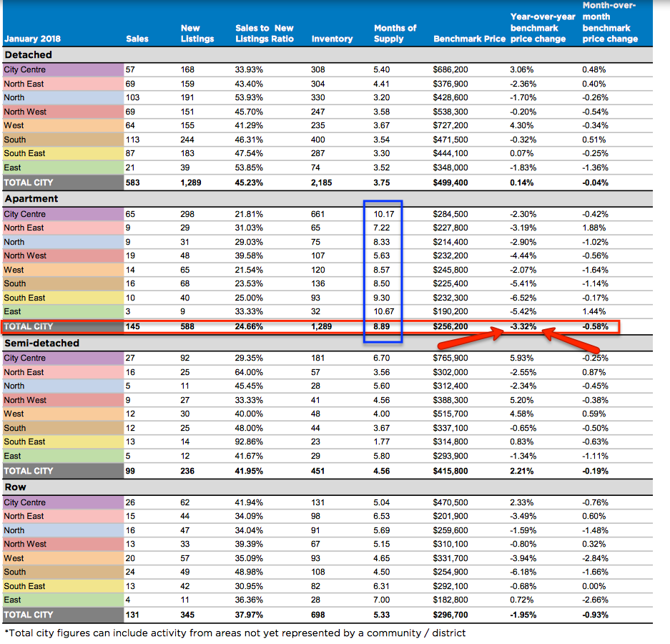Click Detached West benchmark price $727,200
This screenshot has width=670, height=644.
(x=450, y=125)
